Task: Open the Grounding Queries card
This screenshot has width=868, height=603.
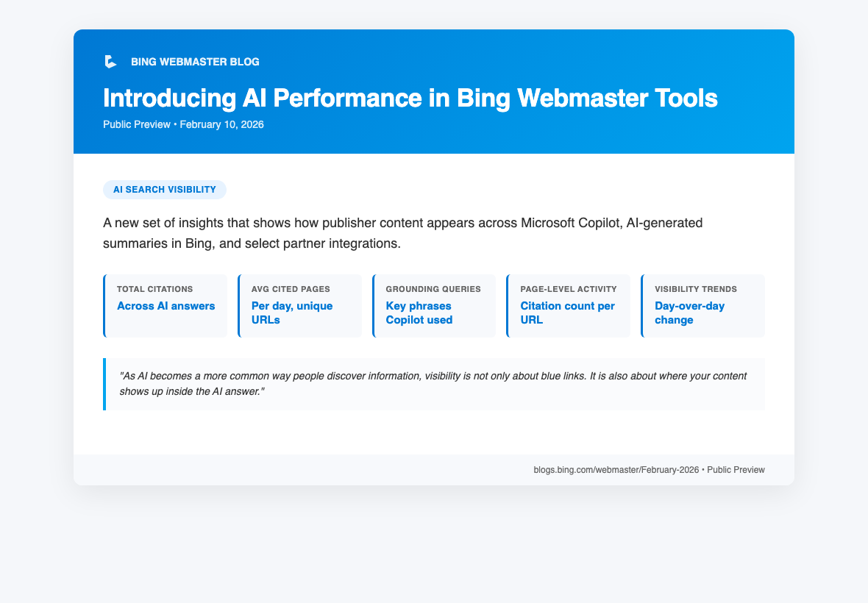Action: pos(434,306)
